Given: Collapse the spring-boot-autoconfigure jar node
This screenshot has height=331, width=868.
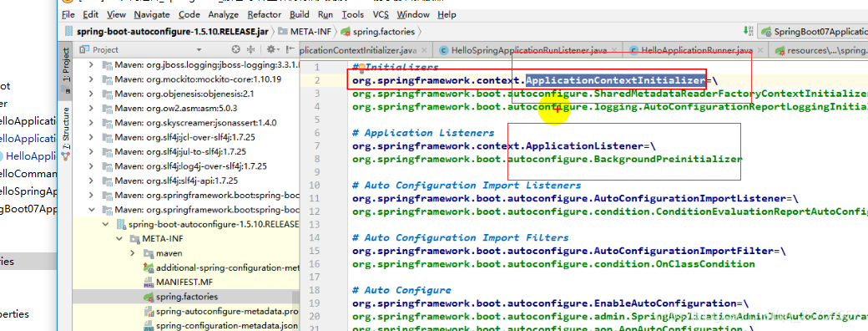Looking at the screenshot, I should tap(105, 224).
